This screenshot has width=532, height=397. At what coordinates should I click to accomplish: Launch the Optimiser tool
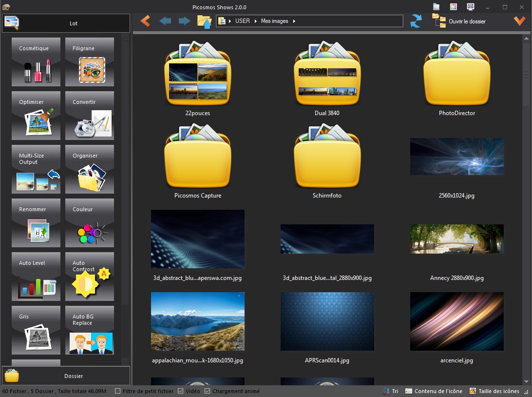(36, 116)
